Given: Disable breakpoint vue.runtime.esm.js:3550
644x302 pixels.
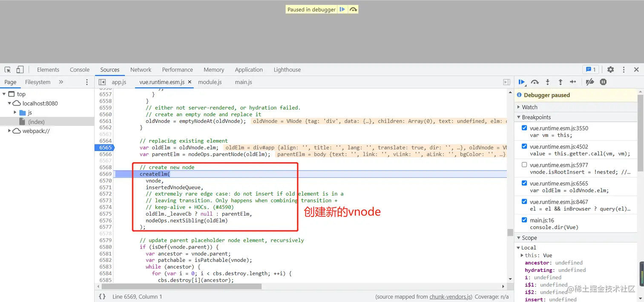Looking at the screenshot, I should point(524,128).
